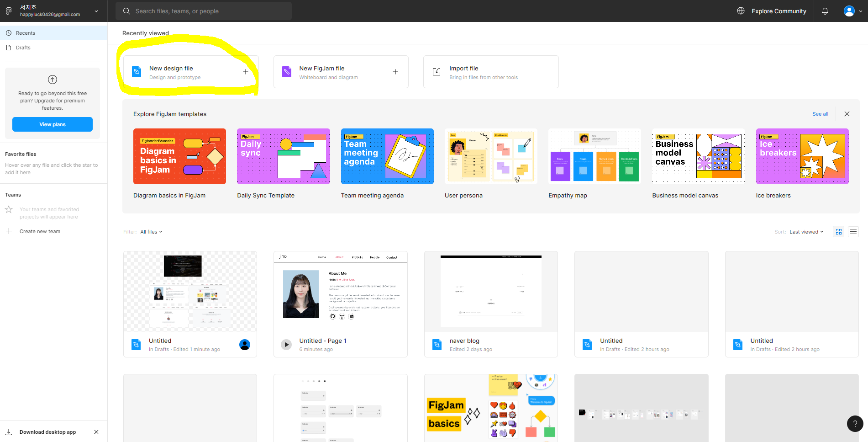Click See all templates link
This screenshot has width=868, height=442.
coord(820,114)
